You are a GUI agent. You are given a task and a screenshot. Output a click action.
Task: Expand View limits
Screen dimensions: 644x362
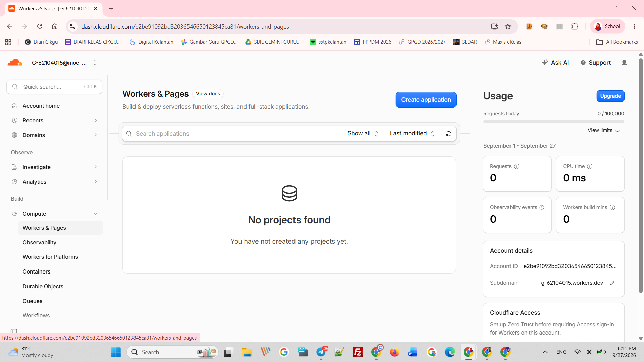point(604,130)
